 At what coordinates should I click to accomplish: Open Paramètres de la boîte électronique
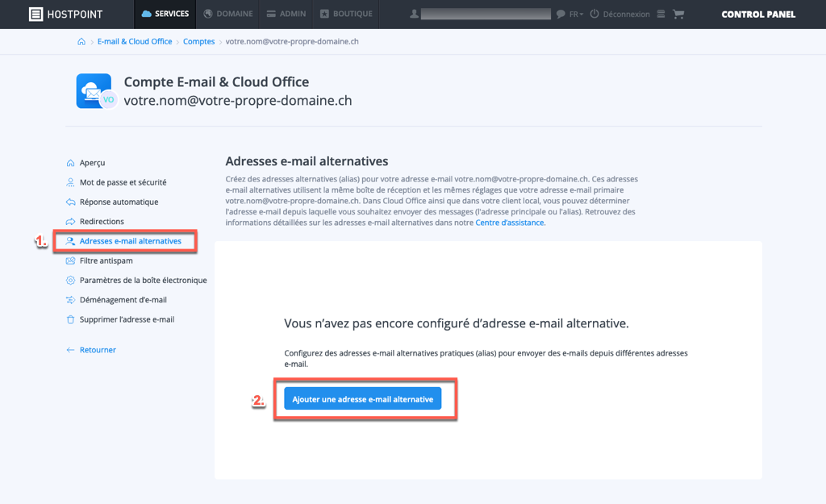point(144,280)
